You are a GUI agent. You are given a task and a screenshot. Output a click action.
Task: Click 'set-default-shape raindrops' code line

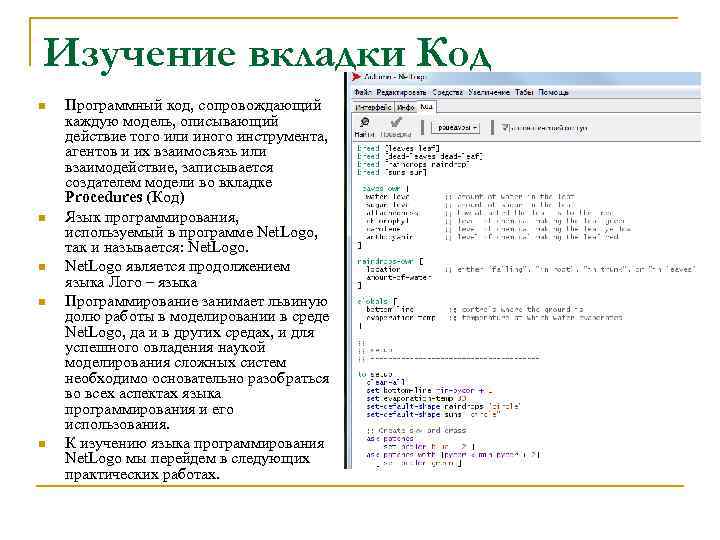443,406
